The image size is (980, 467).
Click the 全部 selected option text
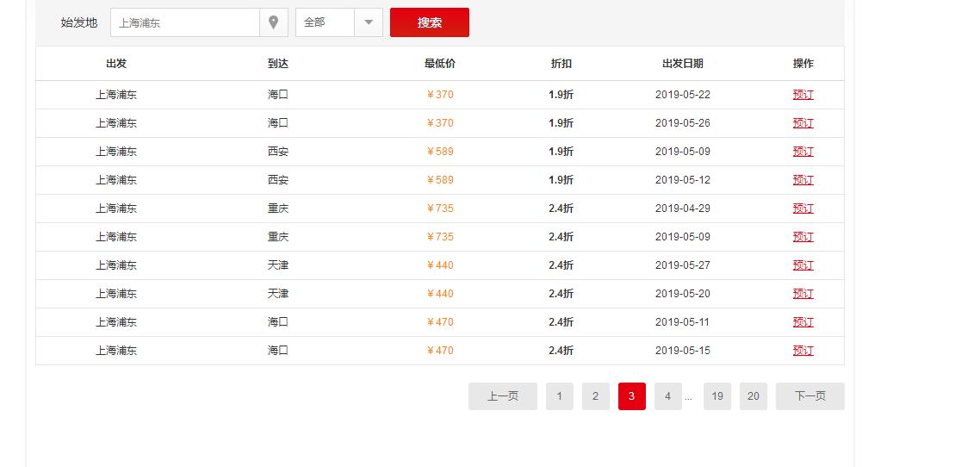coord(314,22)
